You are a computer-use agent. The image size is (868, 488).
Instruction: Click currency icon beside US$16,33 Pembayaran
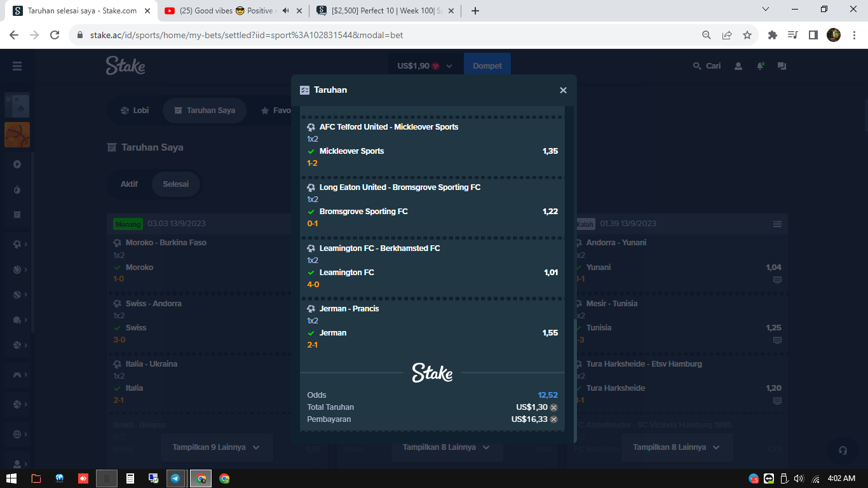click(x=554, y=419)
